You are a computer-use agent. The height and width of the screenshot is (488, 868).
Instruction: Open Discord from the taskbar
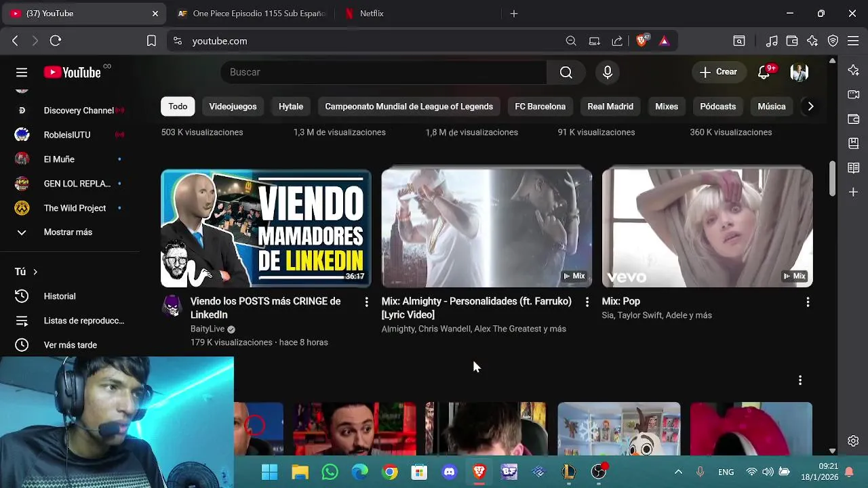[450, 472]
